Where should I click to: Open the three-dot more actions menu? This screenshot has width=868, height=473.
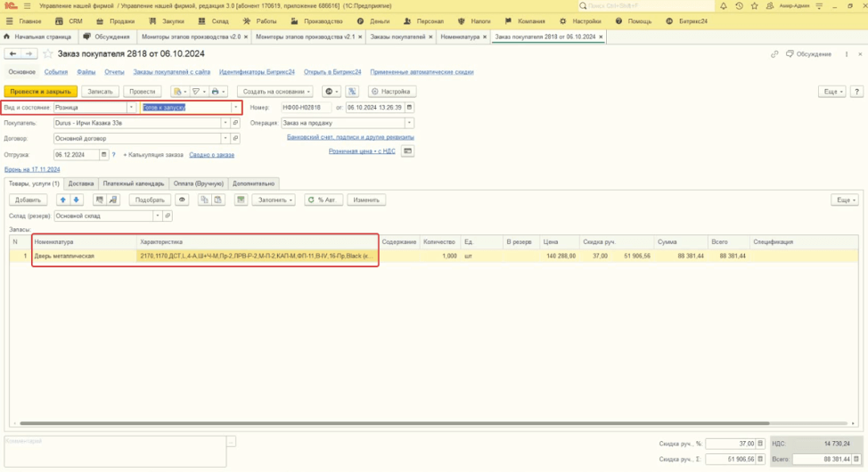(847, 54)
